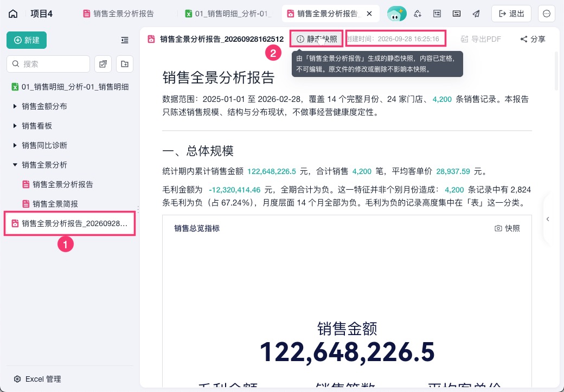Click the snapshot file icon beside the report title
This screenshot has height=392, width=564.
click(x=151, y=39)
